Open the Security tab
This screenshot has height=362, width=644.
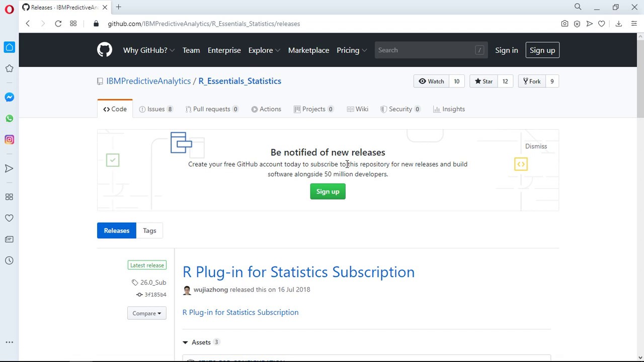(400, 109)
